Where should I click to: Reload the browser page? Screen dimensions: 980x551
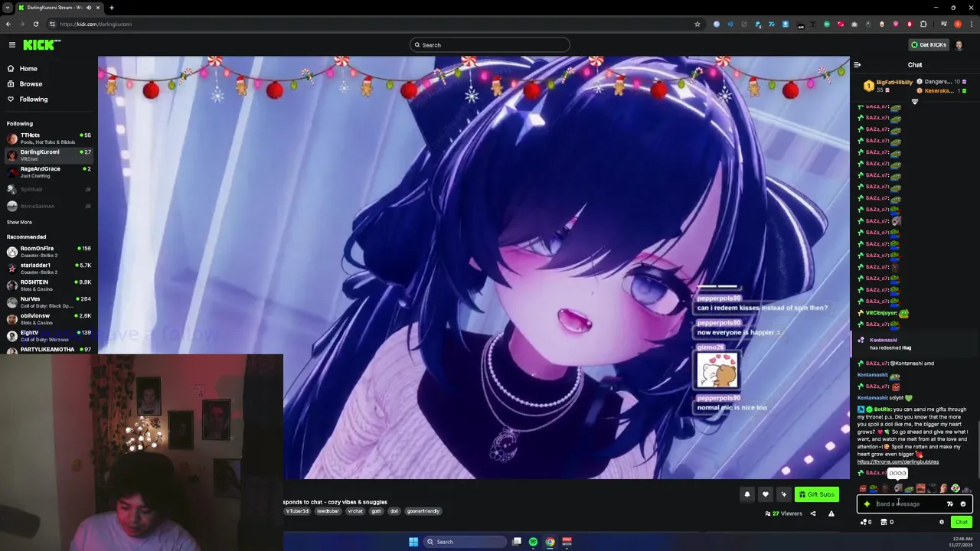pos(35,24)
